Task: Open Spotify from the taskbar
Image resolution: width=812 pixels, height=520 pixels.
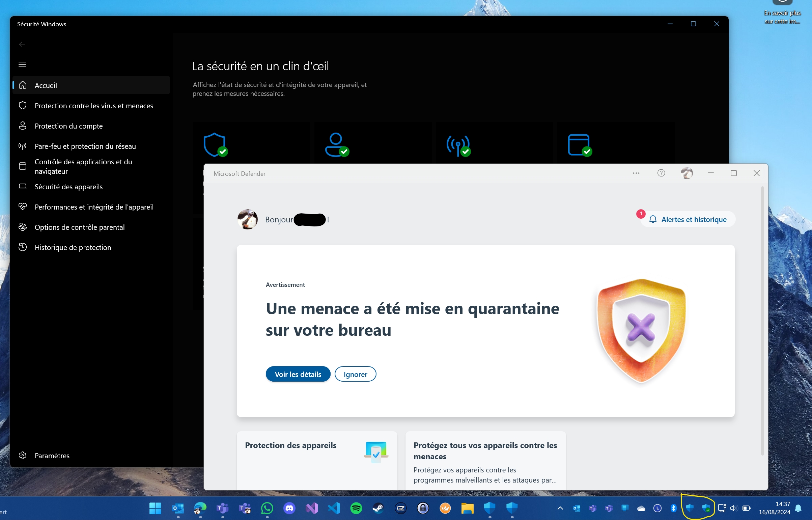Action: pos(356,508)
